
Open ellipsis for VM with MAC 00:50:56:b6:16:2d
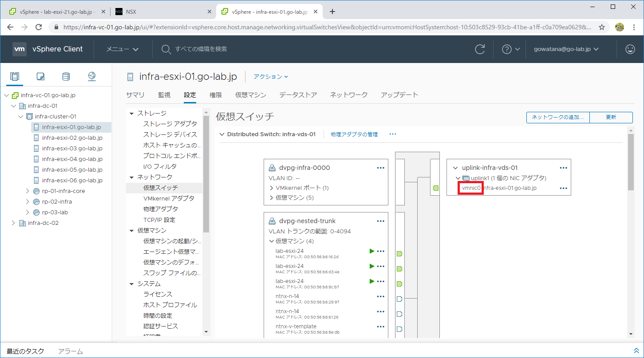(x=380, y=251)
